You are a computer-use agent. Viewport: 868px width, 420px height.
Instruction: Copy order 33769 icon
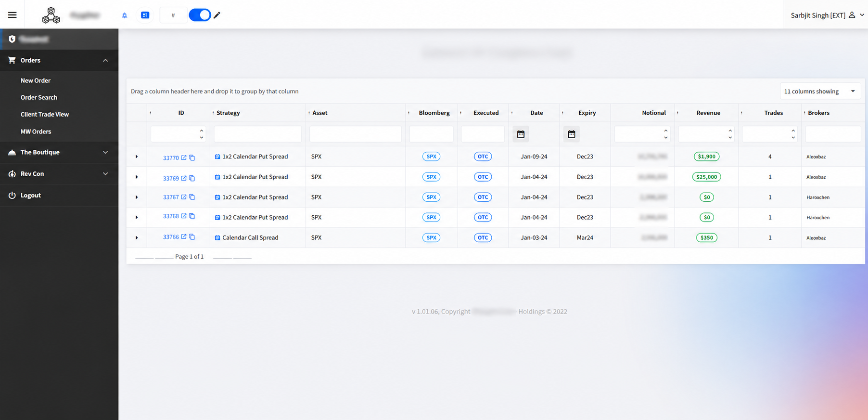192,178
